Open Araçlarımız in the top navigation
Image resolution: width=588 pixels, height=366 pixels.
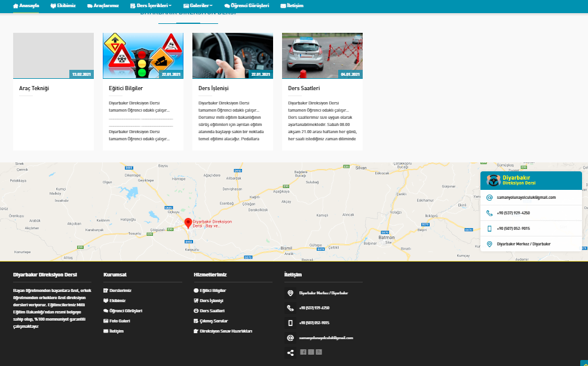(103, 5)
